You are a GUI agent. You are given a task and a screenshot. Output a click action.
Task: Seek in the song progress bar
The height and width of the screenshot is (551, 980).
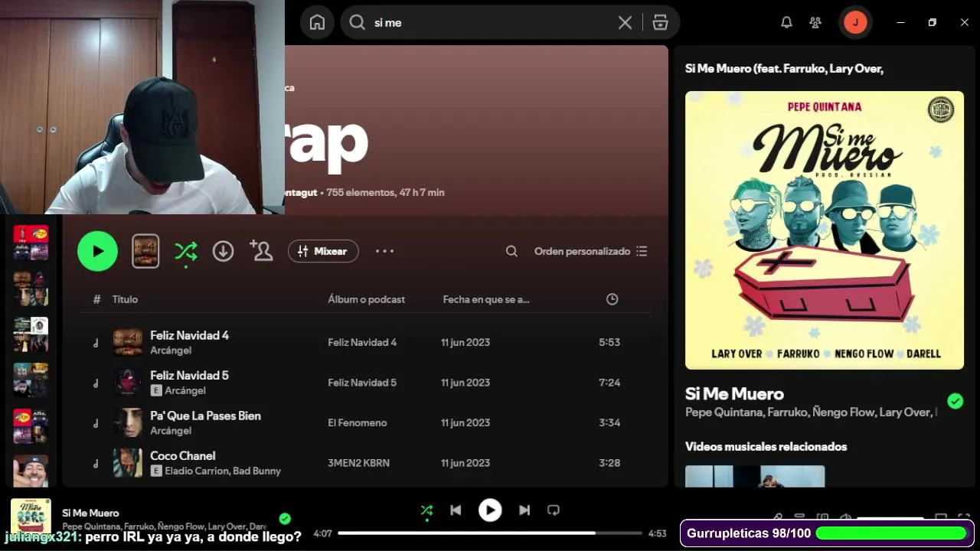(490, 533)
